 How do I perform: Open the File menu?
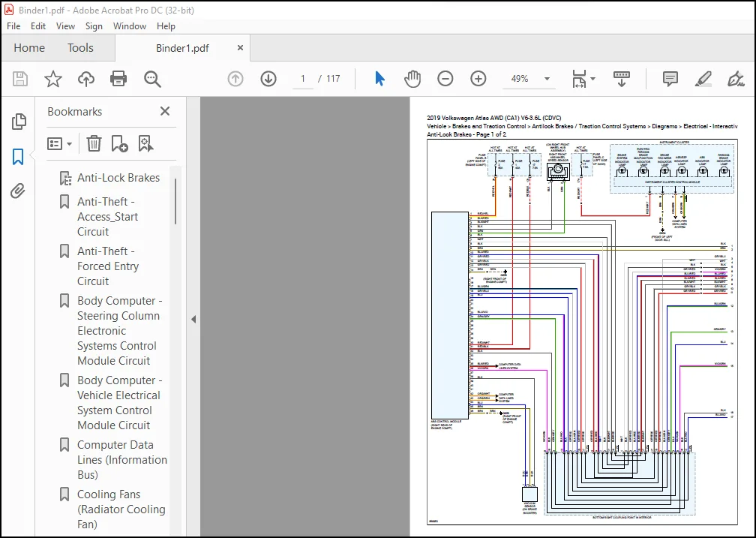(13, 26)
